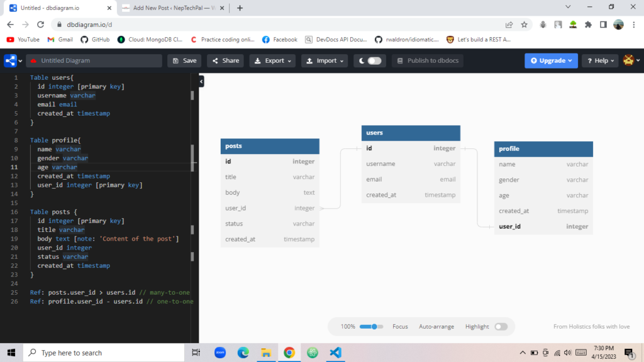The image size is (644, 362).
Task: Open the Facebook bookmark
Action: 280,40
